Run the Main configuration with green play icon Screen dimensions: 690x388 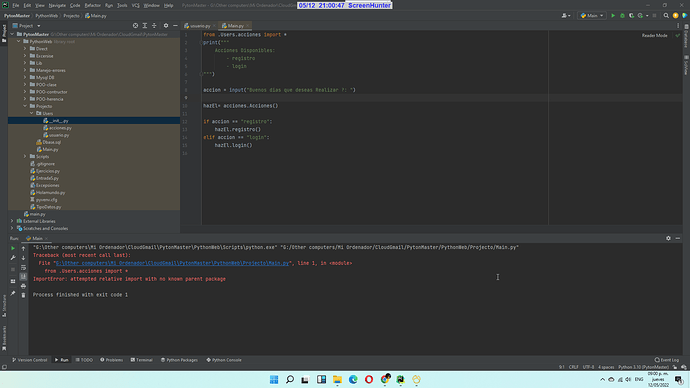613,16
